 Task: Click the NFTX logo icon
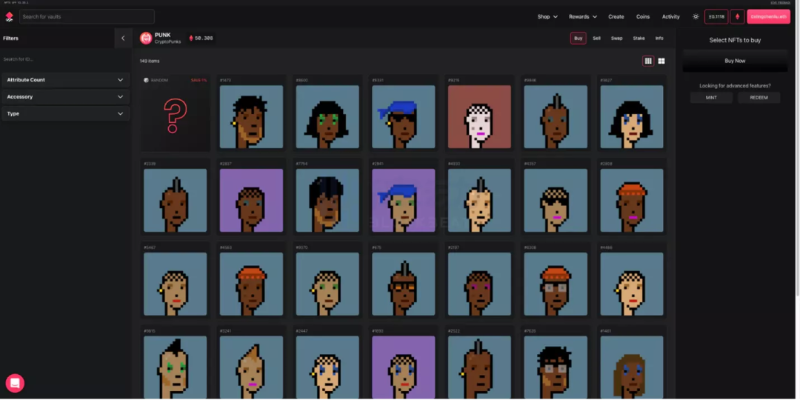[9, 17]
